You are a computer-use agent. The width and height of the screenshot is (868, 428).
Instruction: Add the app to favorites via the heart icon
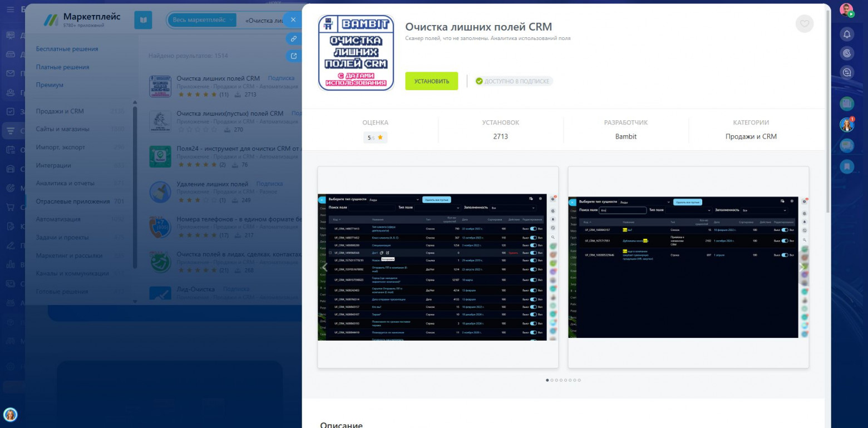(805, 23)
